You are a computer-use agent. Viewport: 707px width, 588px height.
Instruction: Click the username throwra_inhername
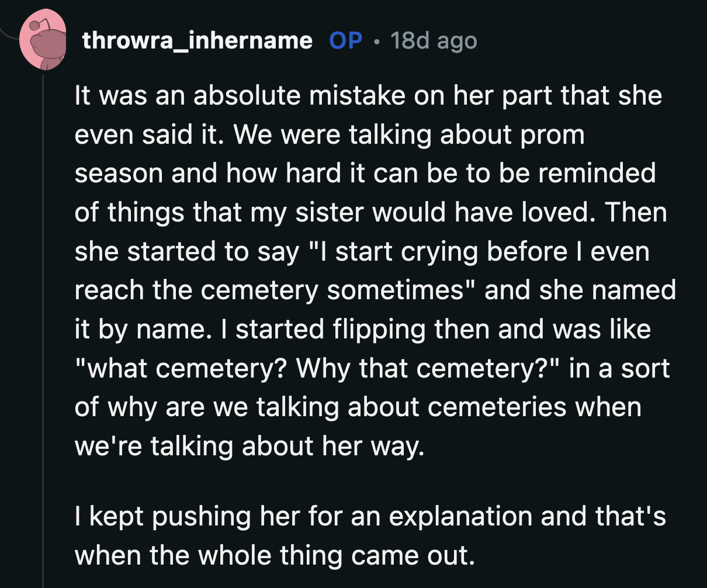pos(197,40)
